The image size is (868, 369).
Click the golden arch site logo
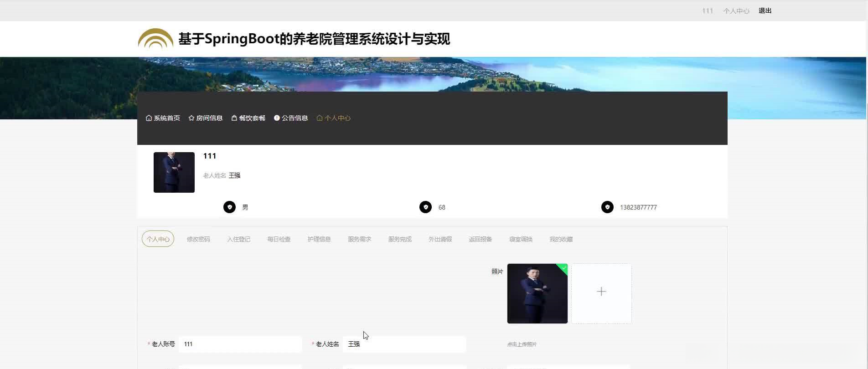[155, 38]
